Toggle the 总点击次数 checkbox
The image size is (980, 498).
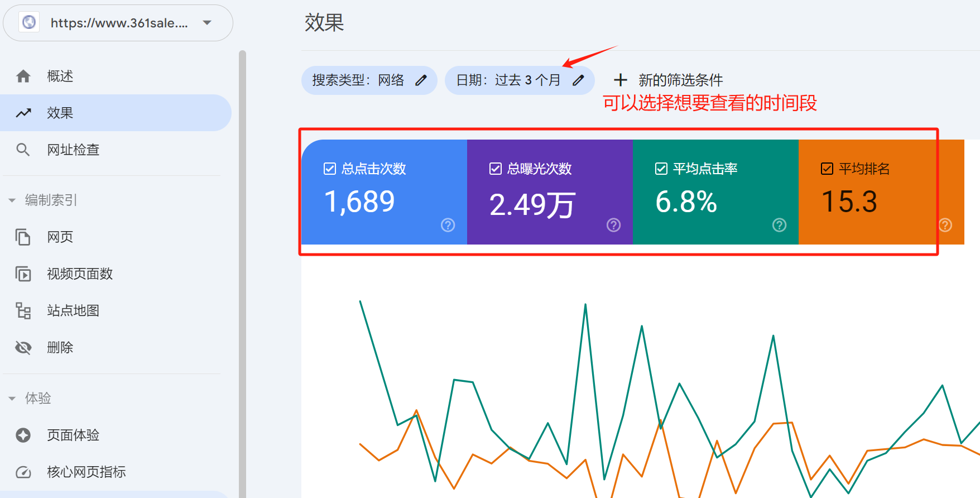[330, 169]
